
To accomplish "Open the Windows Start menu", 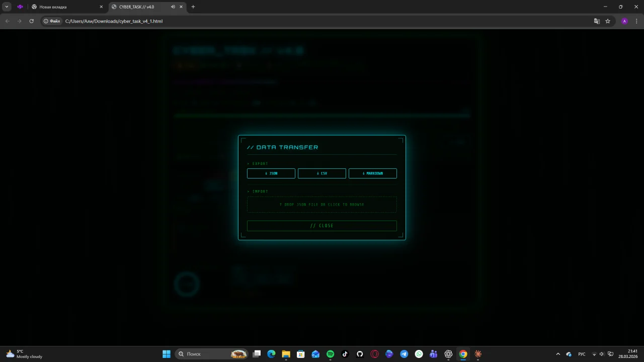I will pyautogui.click(x=167, y=354).
